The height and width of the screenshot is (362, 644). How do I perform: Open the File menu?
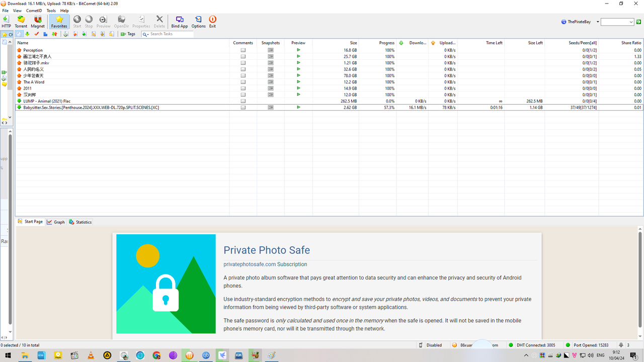(5, 11)
